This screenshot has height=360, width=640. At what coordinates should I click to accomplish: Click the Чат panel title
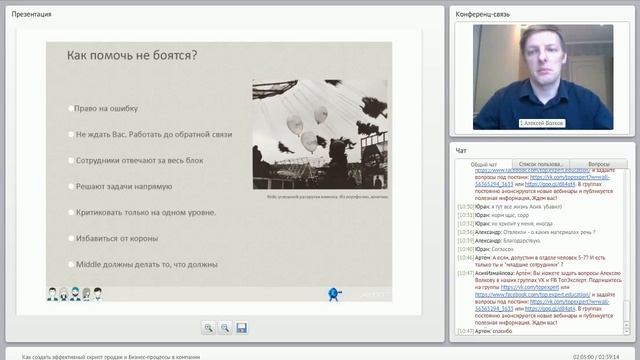[x=461, y=151]
